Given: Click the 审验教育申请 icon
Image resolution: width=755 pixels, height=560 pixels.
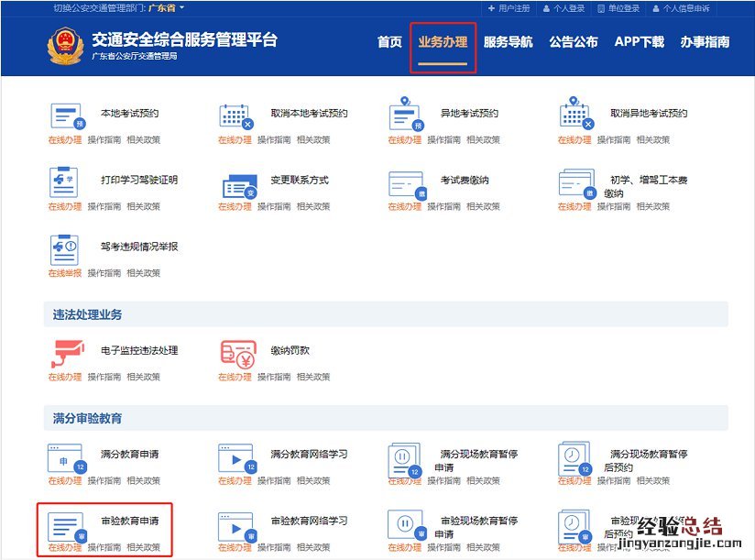Looking at the screenshot, I should (65, 525).
